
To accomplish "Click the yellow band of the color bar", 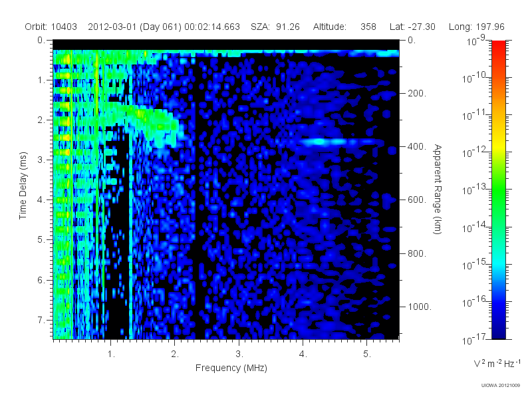I will click(x=498, y=144).
